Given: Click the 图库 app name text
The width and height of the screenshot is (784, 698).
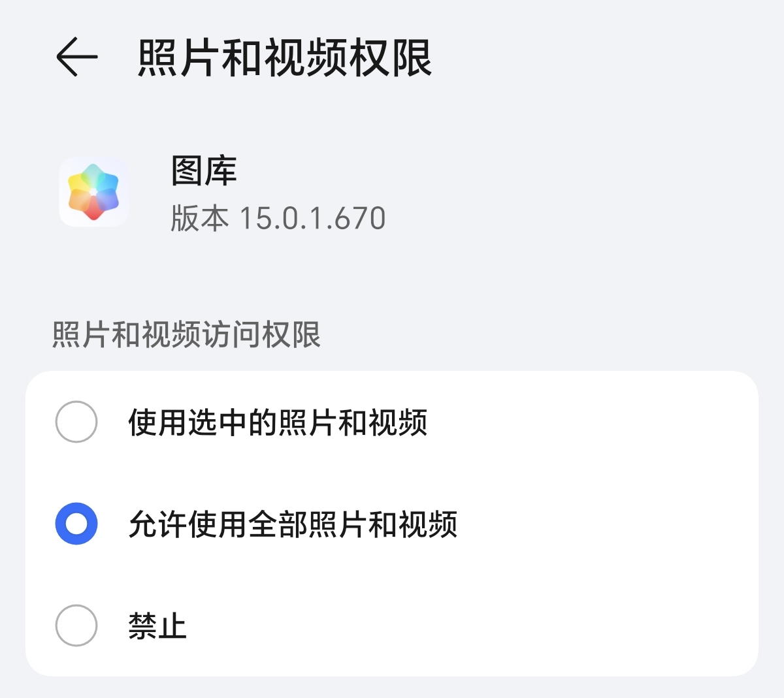Looking at the screenshot, I should (x=204, y=171).
